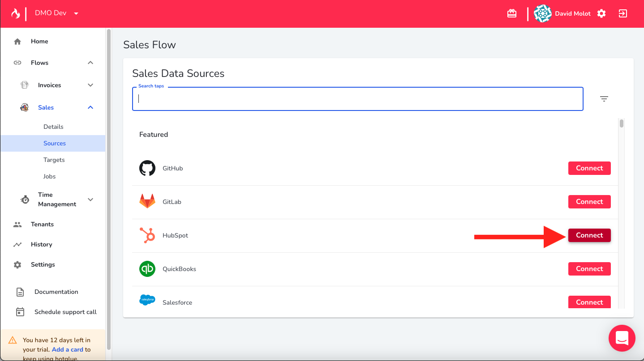644x361 pixels.
Task: Open Targets under Sales
Action: [54, 160]
